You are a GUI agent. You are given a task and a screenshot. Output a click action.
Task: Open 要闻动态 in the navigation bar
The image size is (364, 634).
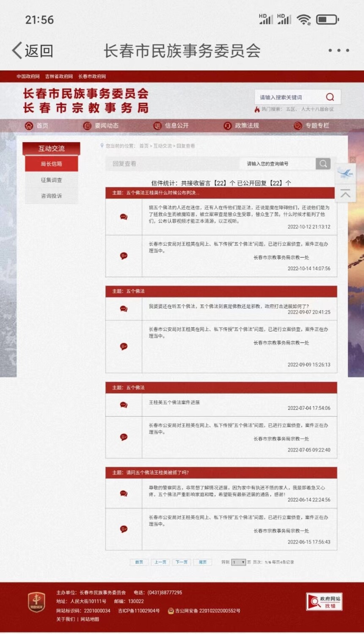107,126
